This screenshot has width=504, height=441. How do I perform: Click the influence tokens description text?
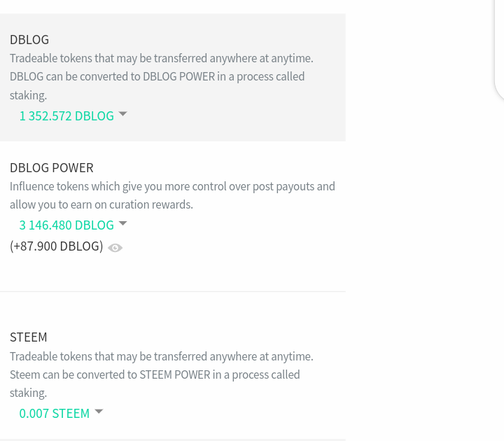(x=171, y=186)
